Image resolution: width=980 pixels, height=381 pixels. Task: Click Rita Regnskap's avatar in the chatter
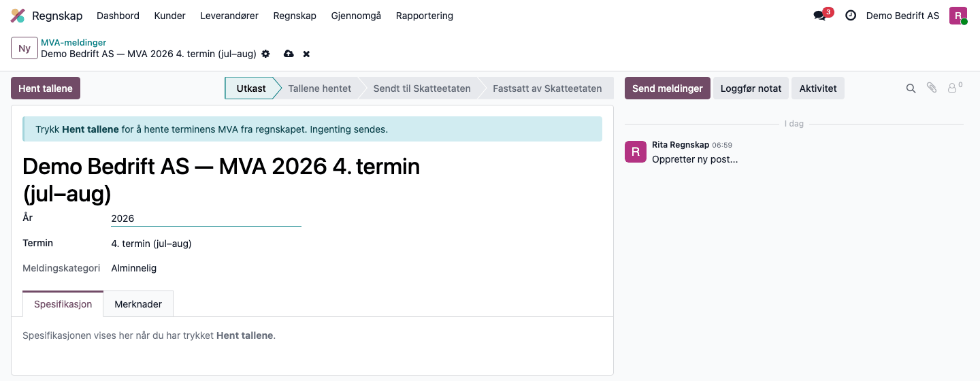click(636, 152)
